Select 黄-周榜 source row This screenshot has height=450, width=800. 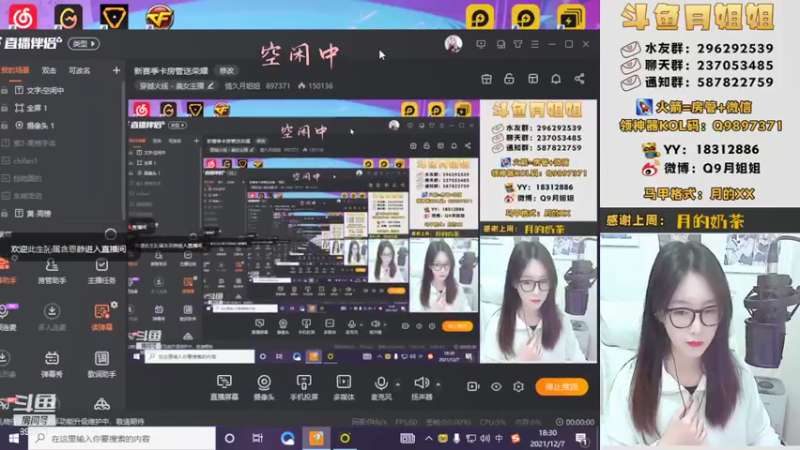click(x=61, y=213)
